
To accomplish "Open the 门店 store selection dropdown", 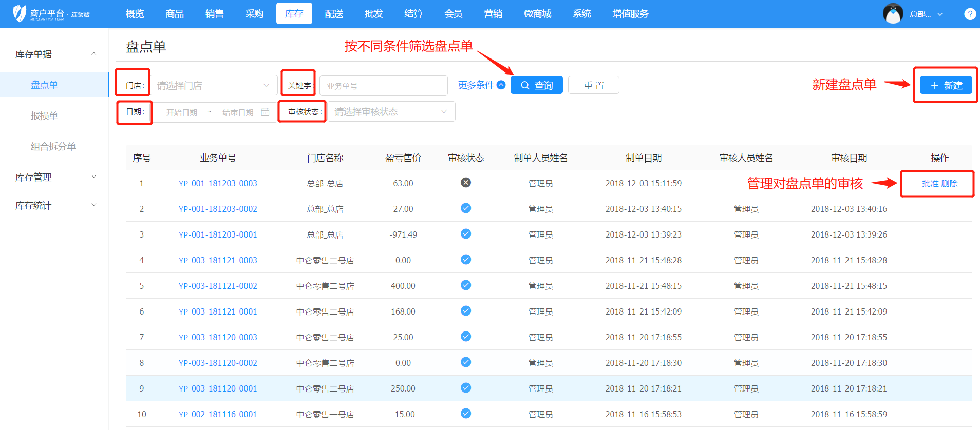I will [x=214, y=85].
